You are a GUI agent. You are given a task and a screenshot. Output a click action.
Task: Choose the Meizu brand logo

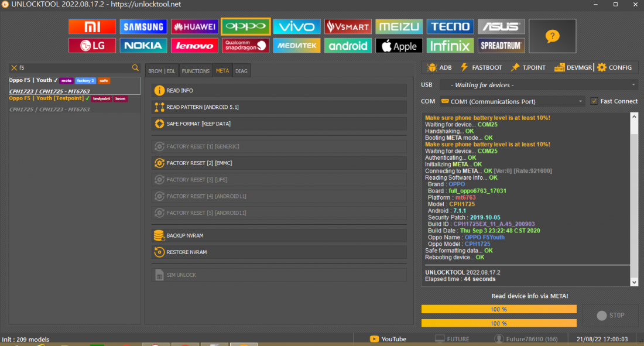pos(399,27)
